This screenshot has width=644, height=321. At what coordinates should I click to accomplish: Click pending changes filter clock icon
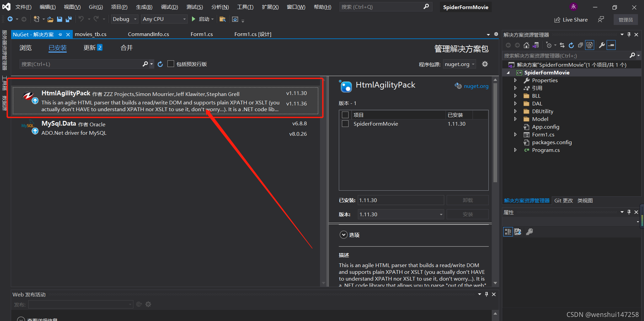pos(549,45)
